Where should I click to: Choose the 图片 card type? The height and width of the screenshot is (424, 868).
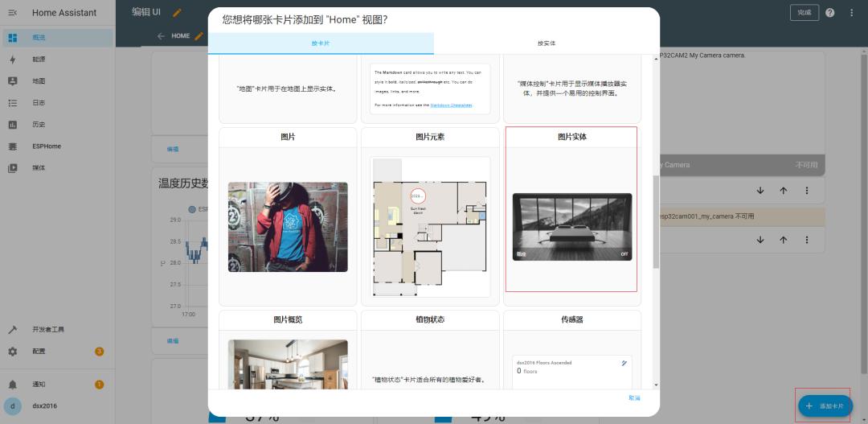point(288,216)
